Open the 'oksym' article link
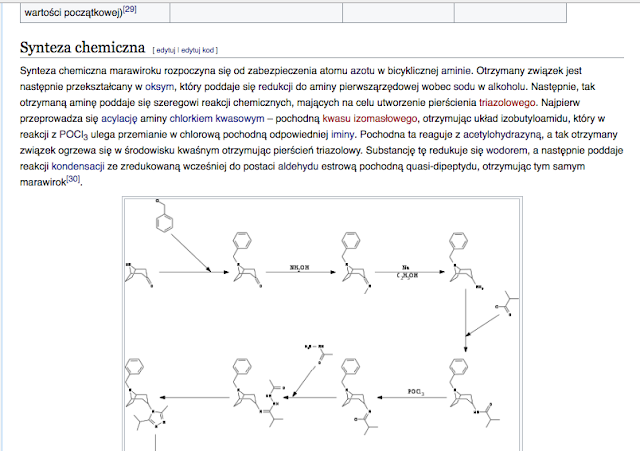Screen dimensions: 640x451 [x=160, y=87]
